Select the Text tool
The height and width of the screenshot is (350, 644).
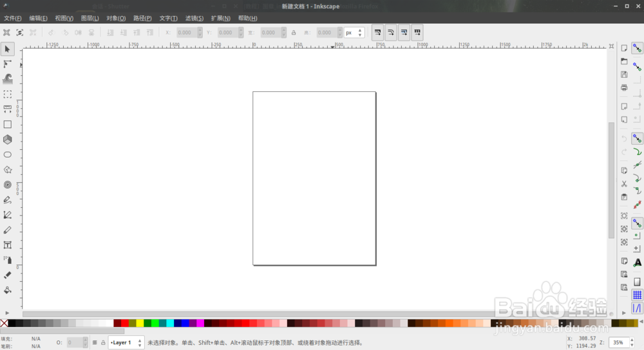pos(7,245)
